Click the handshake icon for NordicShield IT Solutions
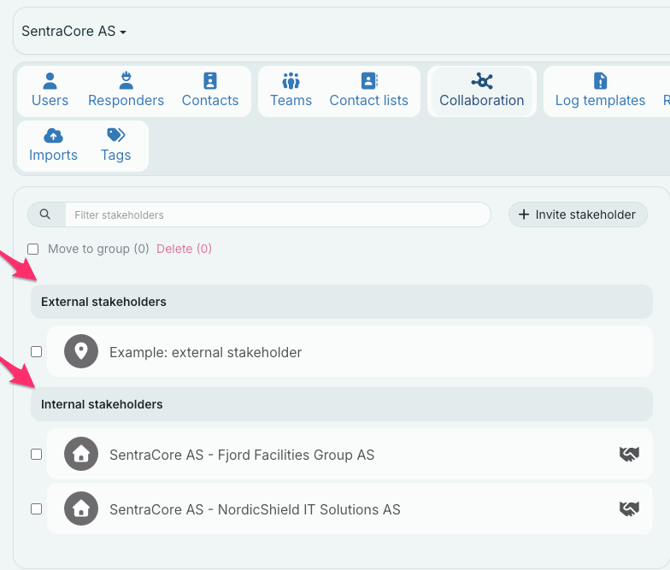 click(x=628, y=509)
